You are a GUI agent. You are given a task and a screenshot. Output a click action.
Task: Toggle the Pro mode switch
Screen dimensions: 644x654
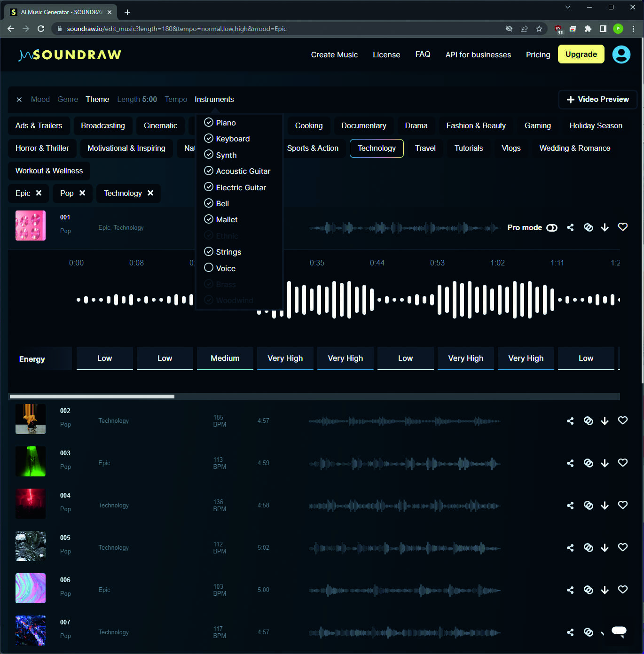point(551,228)
